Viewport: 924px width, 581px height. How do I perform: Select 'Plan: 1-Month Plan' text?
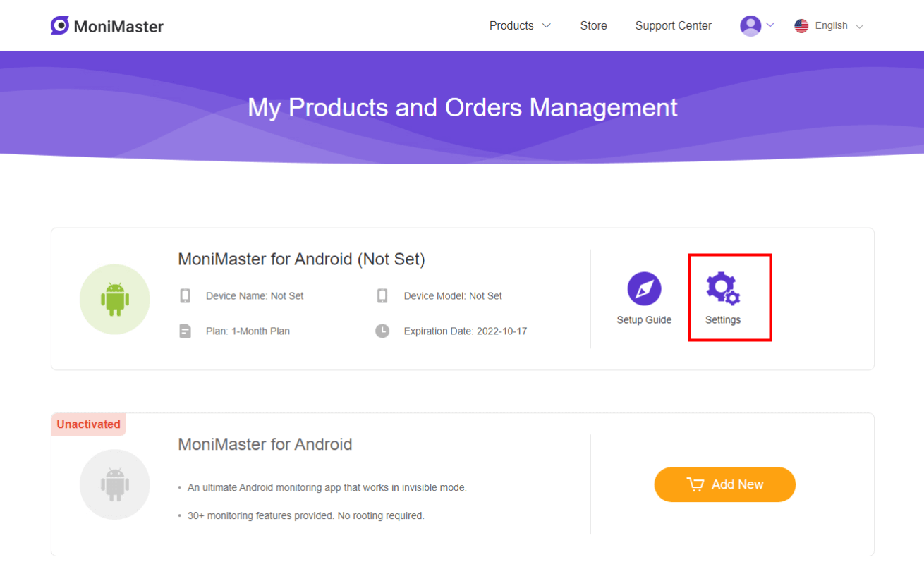click(x=248, y=331)
